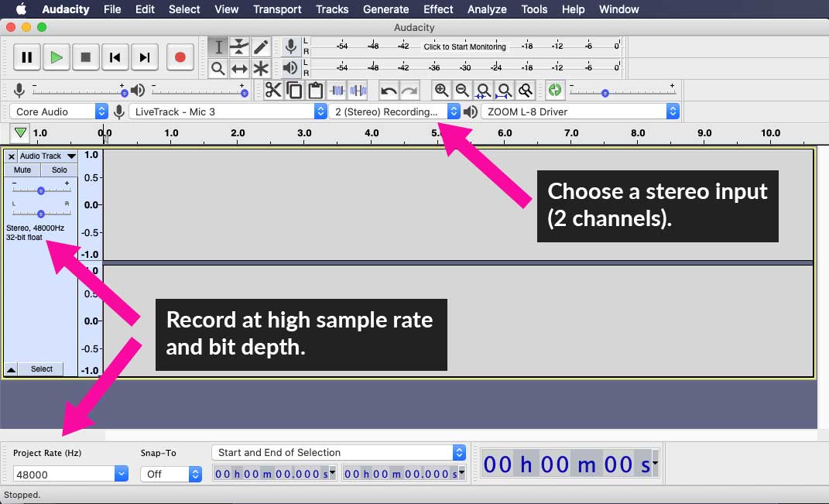
Task: Toggle Solo on the Audio Track
Action: coord(59,170)
